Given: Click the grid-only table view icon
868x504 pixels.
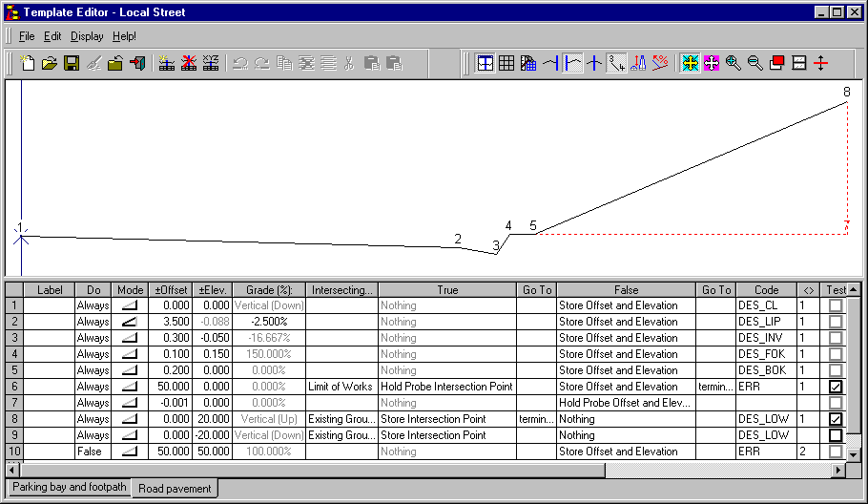Looking at the screenshot, I should (x=506, y=63).
